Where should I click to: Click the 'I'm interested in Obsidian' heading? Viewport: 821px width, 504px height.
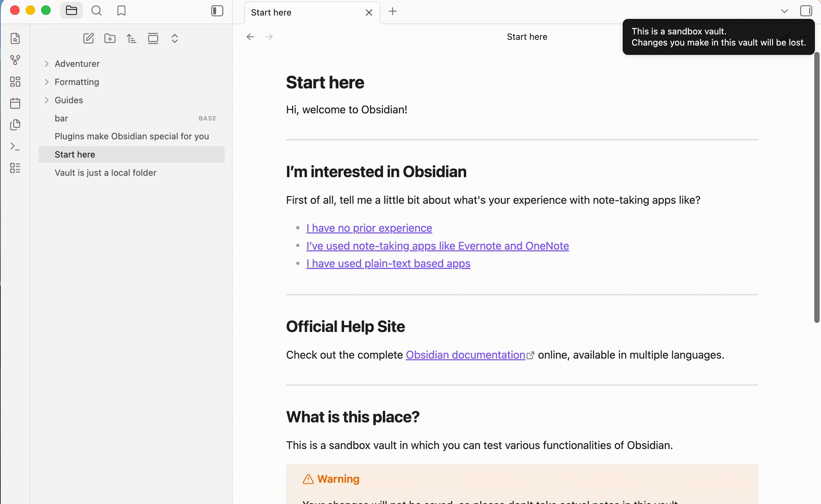[376, 172]
